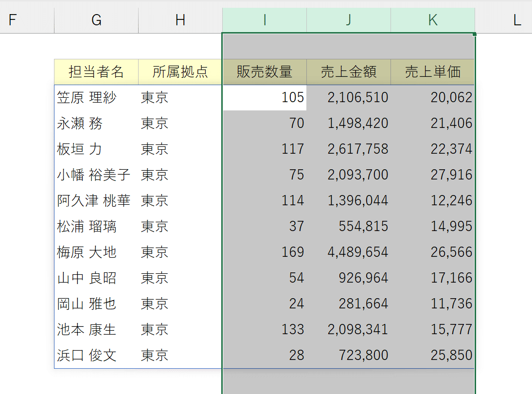Select sales quantity cell 114
The height and width of the screenshot is (394, 532).
point(265,200)
